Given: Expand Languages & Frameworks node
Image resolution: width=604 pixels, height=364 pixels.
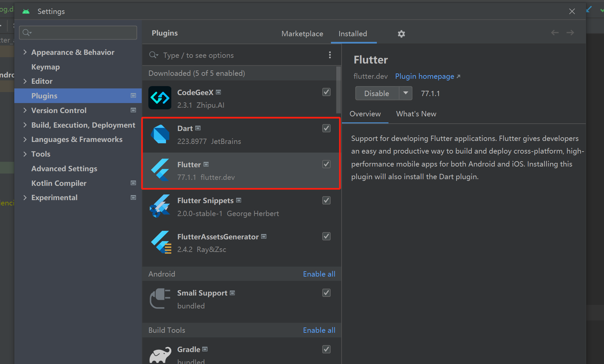Looking at the screenshot, I should click(x=25, y=139).
